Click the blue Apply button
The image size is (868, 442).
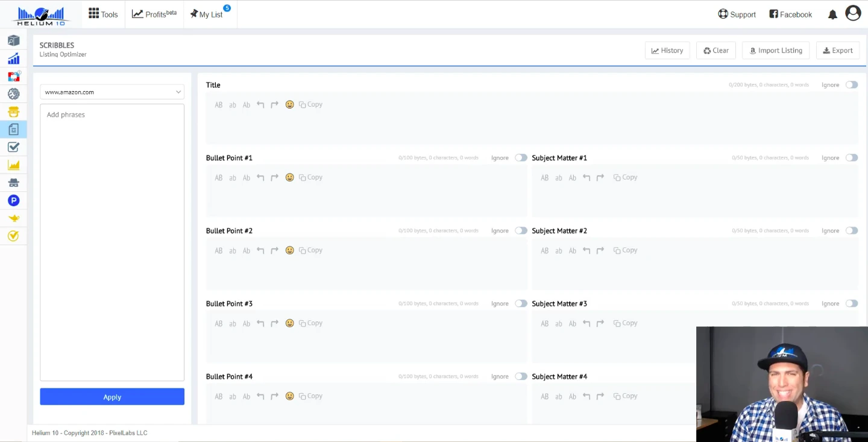tap(112, 397)
